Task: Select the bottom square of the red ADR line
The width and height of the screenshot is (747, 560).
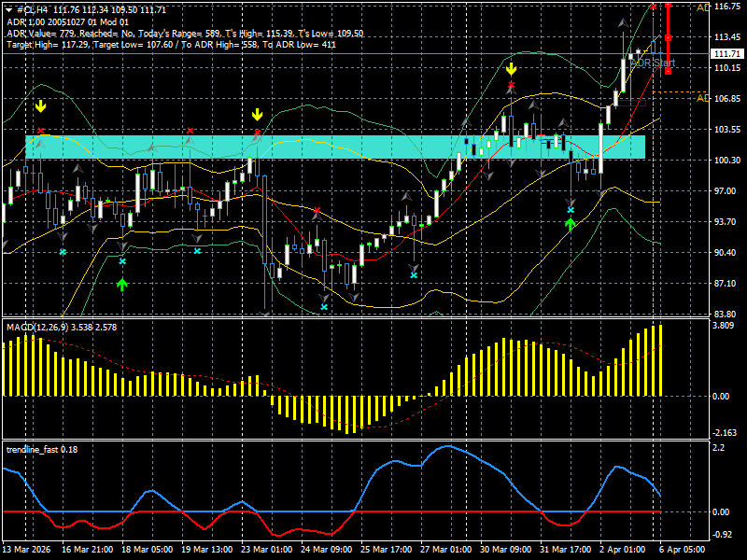Action: [669, 72]
